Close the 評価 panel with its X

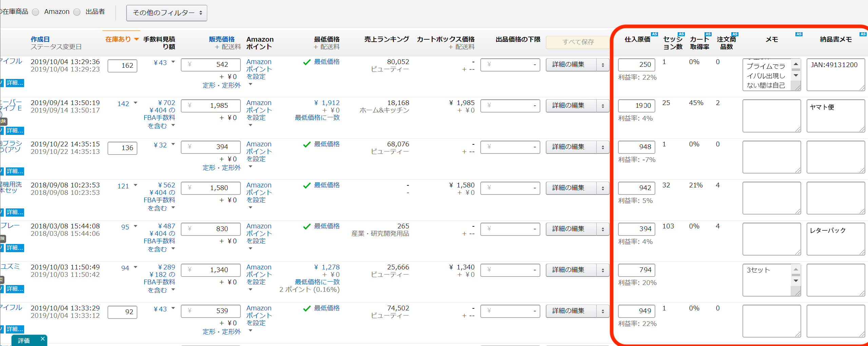[42, 339]
